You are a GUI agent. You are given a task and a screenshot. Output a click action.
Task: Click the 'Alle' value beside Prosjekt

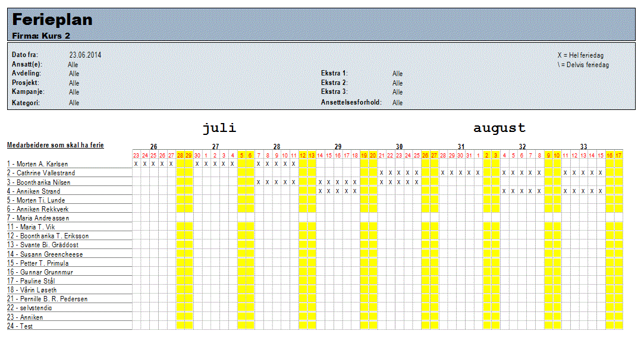[x=74, y=83]
